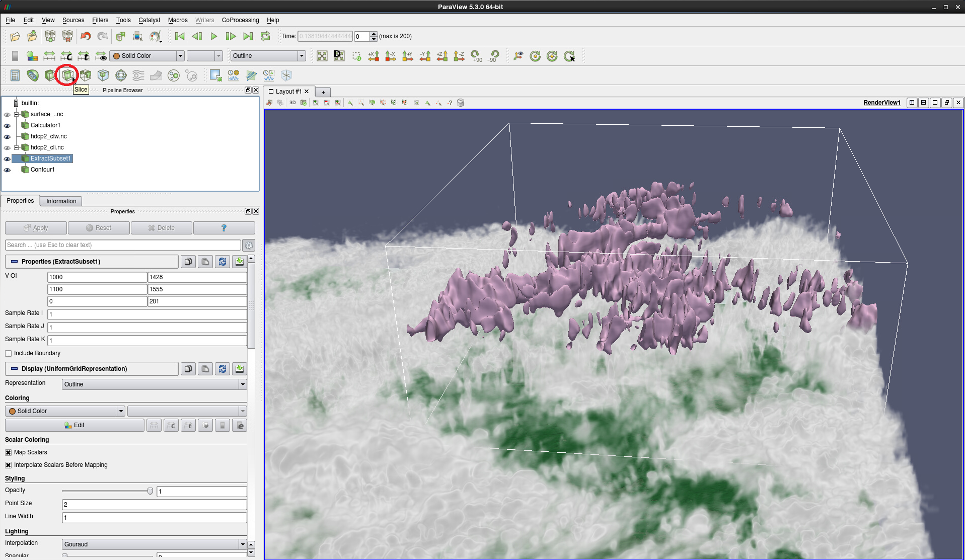965x560 pixels.
Task: Open the Calculator filter
Action: (x=15, y=75)
